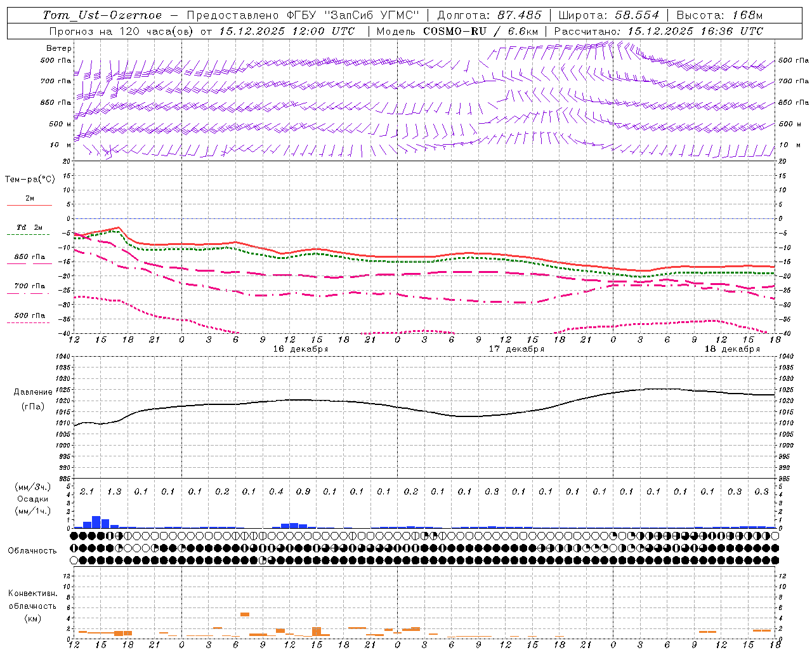Image resolution: width=812 pixels, height=650 pixels.
Task: Click the "850 гПа" temperature legend label
Action: point(29,257)
